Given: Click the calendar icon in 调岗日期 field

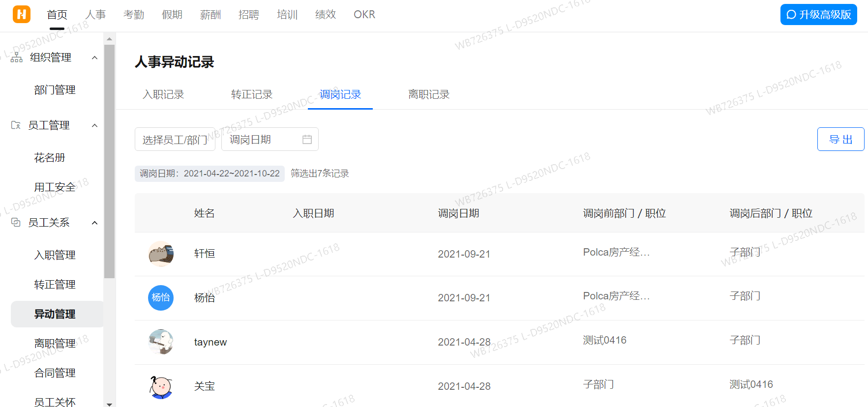Looking at the screenshot, I should pos(307,140).
